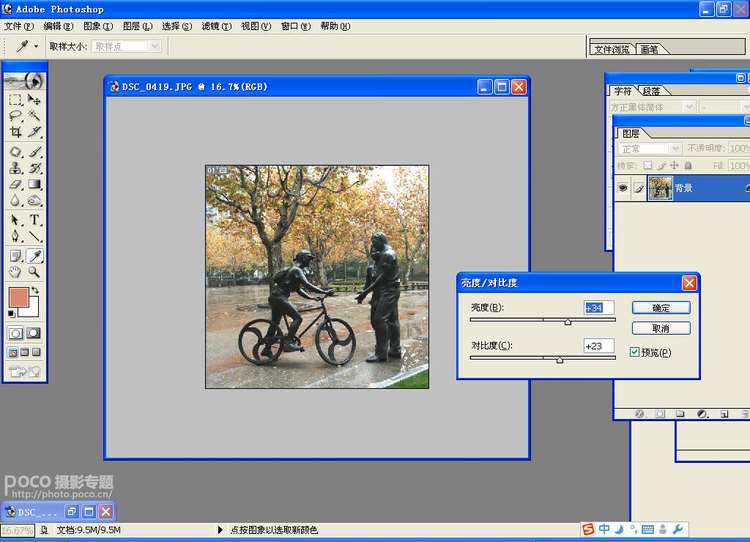Switch to standard screen mode
This screenshot has width=750, height=542.
13,353
